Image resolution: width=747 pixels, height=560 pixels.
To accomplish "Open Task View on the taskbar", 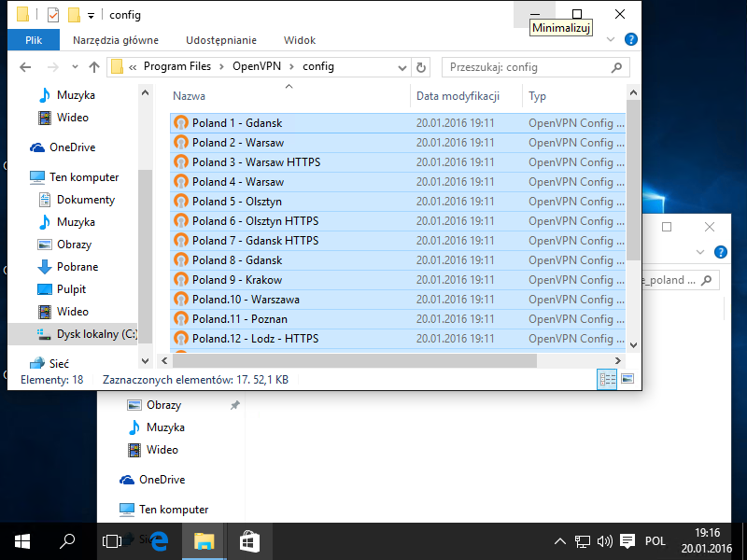I will 112,541.
